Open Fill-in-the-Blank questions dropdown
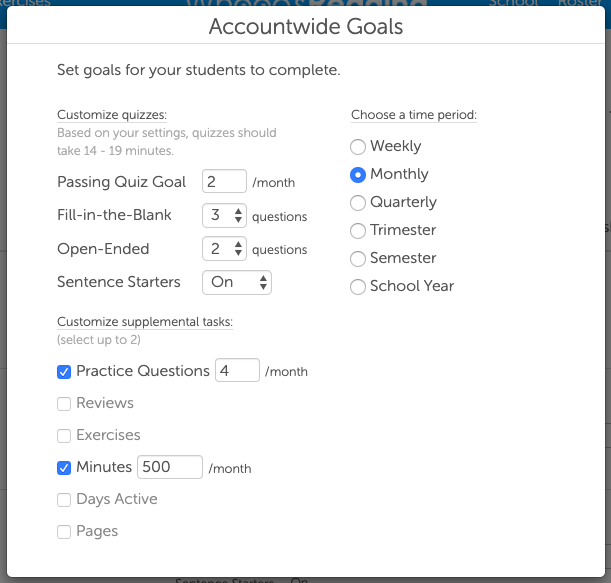Viewport: 611px width, 583px height. [224, 215]
